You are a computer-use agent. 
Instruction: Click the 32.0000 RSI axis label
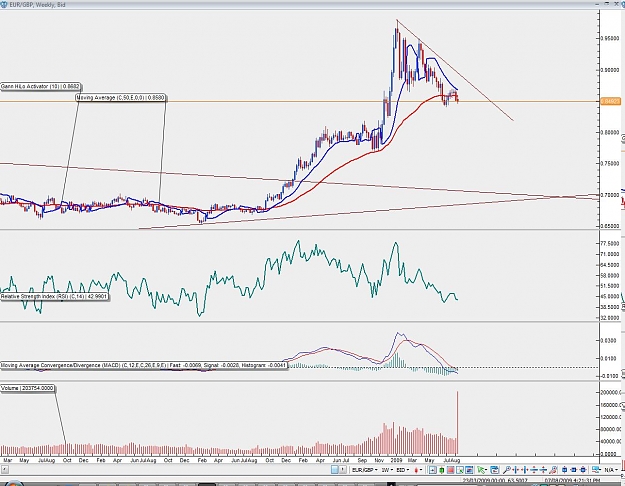click(611, 318)
